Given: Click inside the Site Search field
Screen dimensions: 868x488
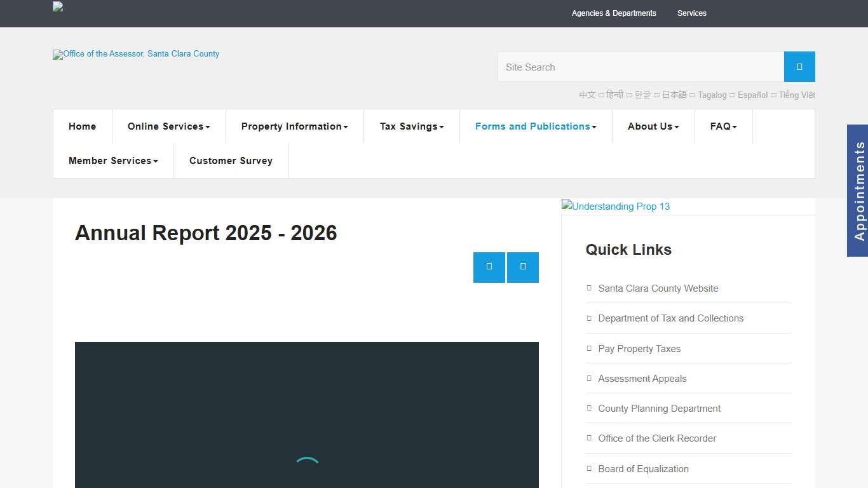Looking at the screenshot, I should (x=641, y=67).
